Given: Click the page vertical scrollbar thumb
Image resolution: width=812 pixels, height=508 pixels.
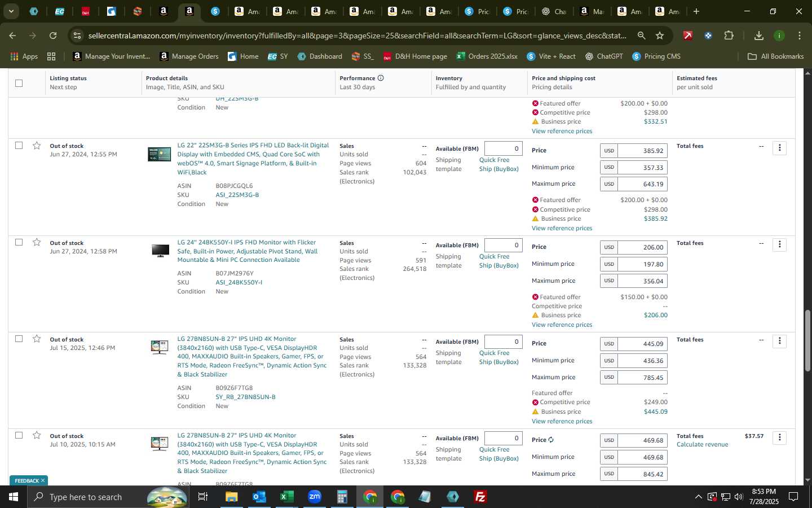Looking at the screenshot, I should [x=807, y=340].
